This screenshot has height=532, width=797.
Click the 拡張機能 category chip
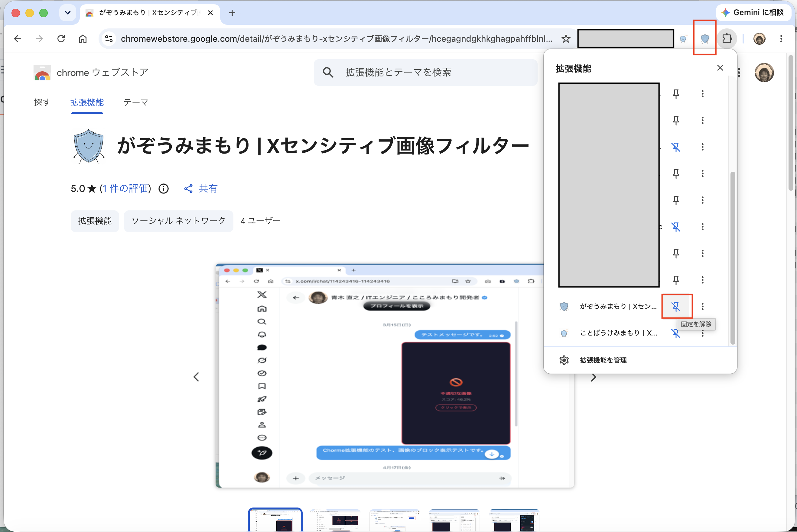95,221
